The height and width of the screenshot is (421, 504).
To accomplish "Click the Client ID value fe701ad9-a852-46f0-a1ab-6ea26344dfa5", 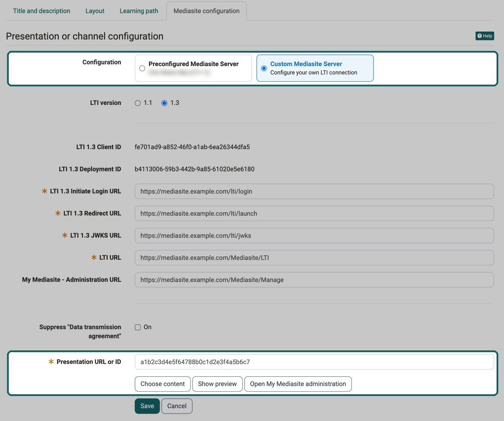I will click(x=192, y=147).
